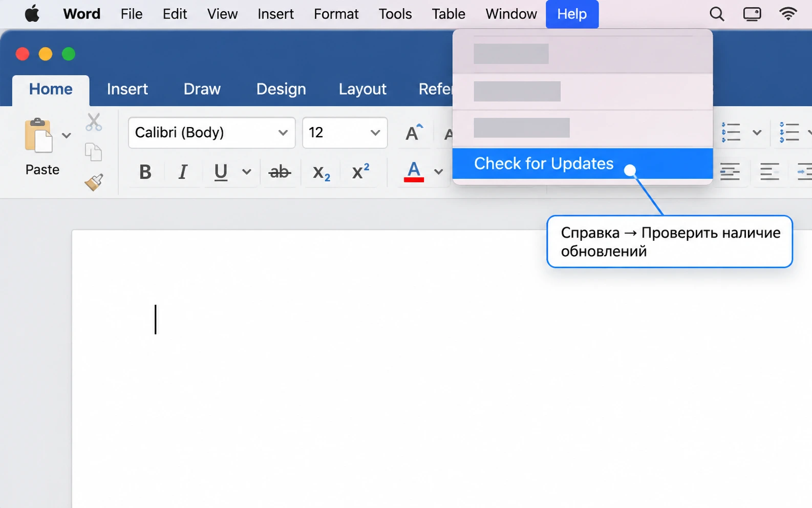Viewport: 812px width, 508px height.
Task: Switch to the Insert ribbon tab
Action: coord(127,89)
